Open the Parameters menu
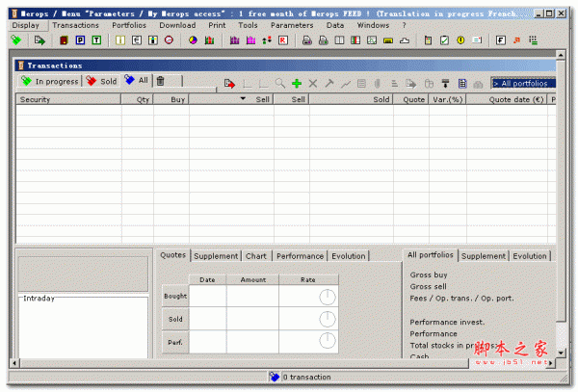 (x=292, y=25)
